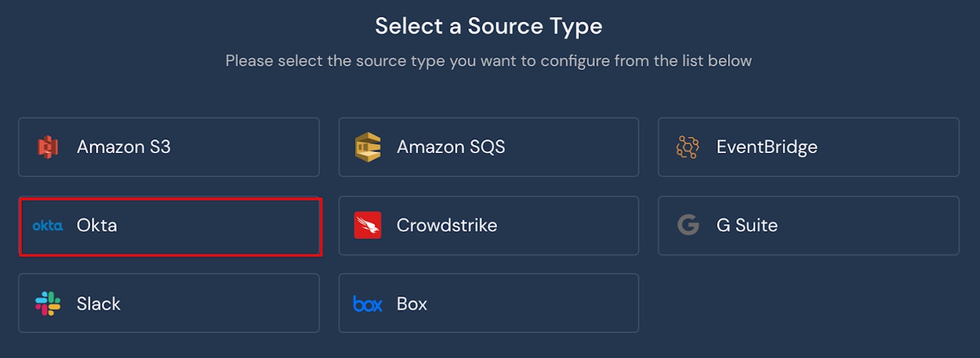980x358 pixels.
Task: Click the multicolor Slack logo icon
Action: tap(48, 303)
